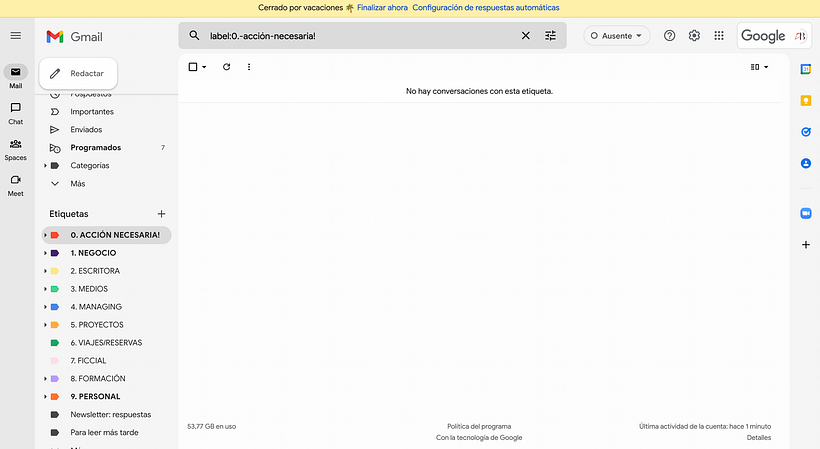
Task: Click the yellow 2. ESCRITORA label color tag
Action: click(x=54, y=271)
